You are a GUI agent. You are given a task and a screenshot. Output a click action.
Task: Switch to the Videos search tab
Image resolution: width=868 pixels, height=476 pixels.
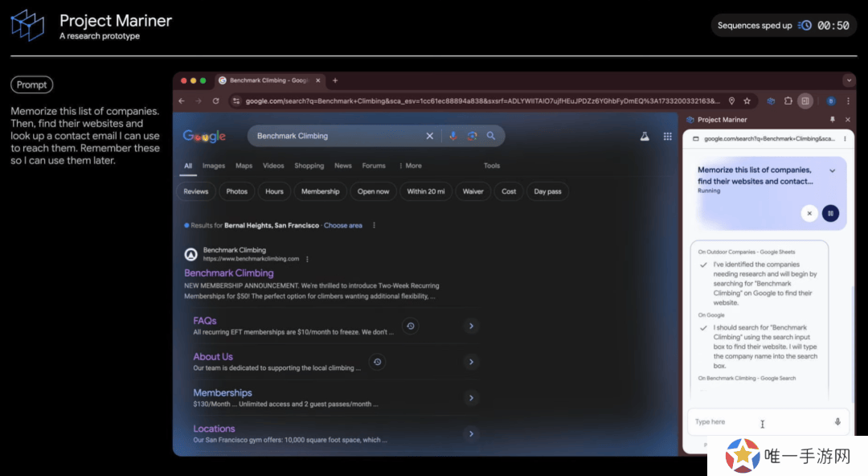pyautogui.click(x=273, y=166)
